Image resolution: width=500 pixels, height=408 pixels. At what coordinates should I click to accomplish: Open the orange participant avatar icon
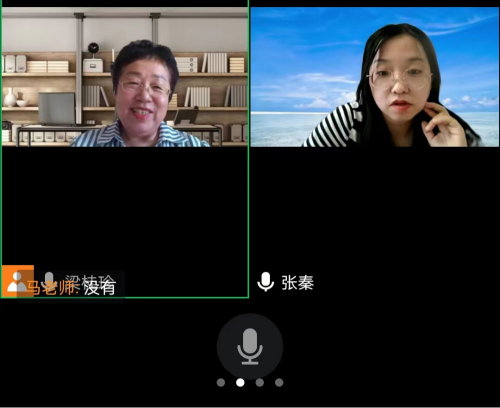click(x=17, y=281)
